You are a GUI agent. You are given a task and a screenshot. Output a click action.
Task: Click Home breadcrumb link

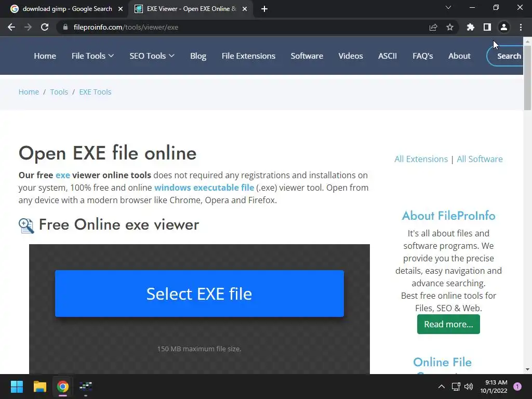[x=29, y=92]
